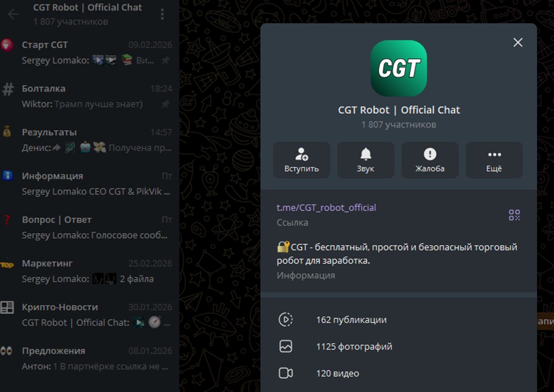
Task: Click the QR code icon beside link
Action: pos(514,215)
